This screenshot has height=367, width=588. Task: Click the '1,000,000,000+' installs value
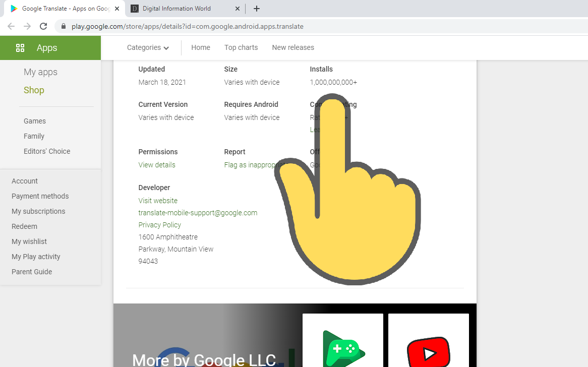click(333, 82)
